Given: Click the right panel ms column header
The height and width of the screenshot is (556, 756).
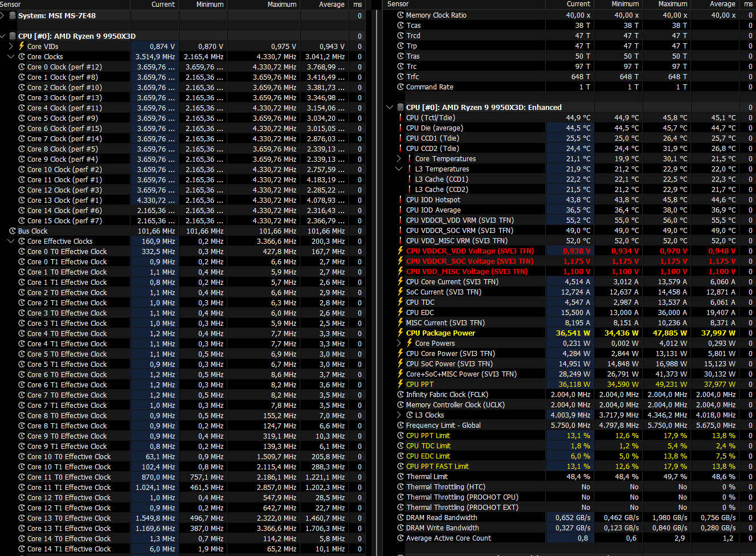Looking at the screenshot, I should pyautogui.click(x=748, y=4).
